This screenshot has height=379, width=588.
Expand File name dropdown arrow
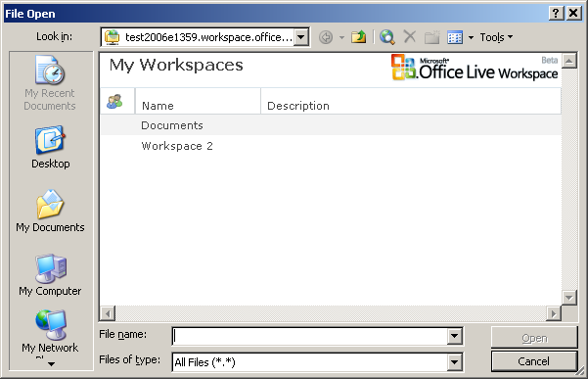(x=454, y=336)
